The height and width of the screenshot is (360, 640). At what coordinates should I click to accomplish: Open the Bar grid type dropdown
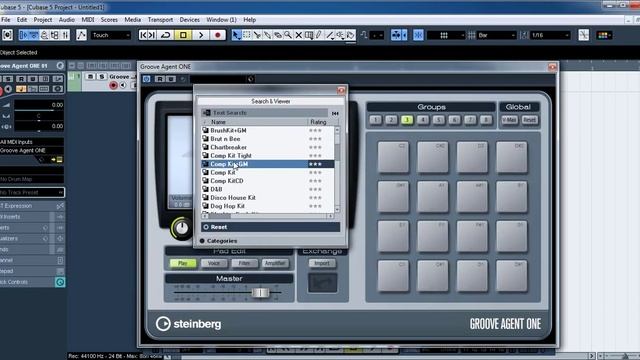(x=497, y=35)
